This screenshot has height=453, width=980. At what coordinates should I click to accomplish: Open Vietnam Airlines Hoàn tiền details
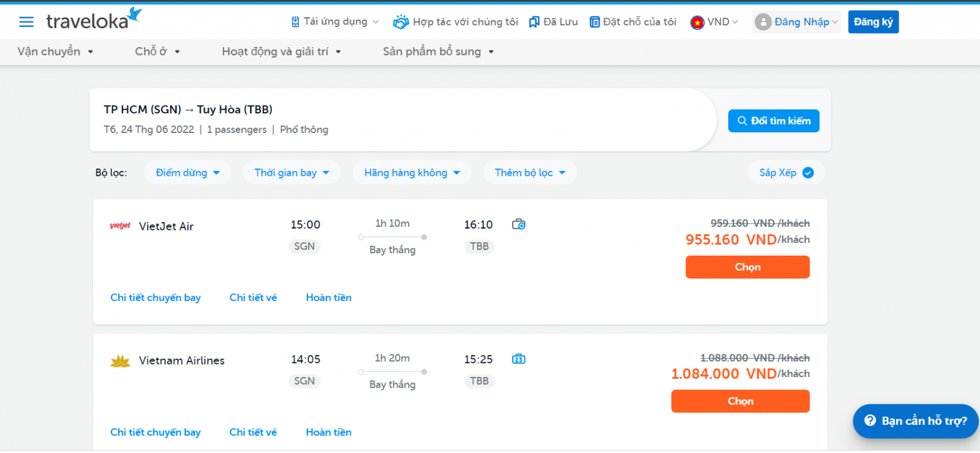(329, 432)
